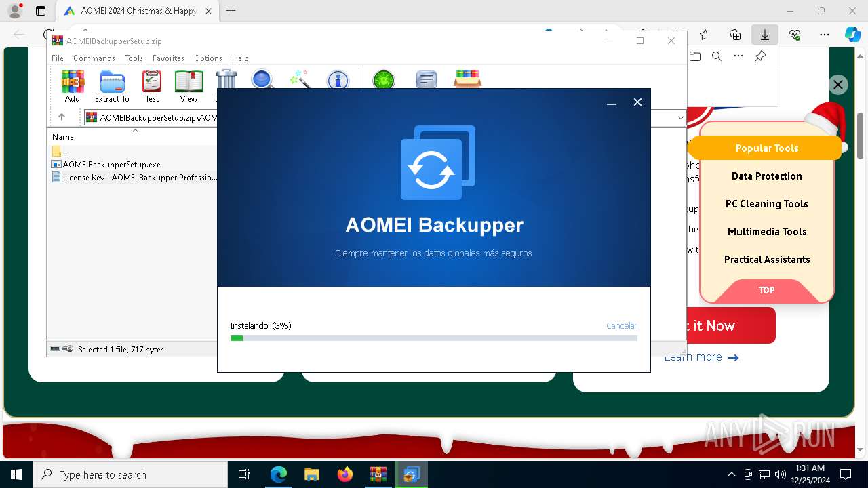Click the web page vertical scrollbar
Screen dimensions: 868x488
click(861, 134)
